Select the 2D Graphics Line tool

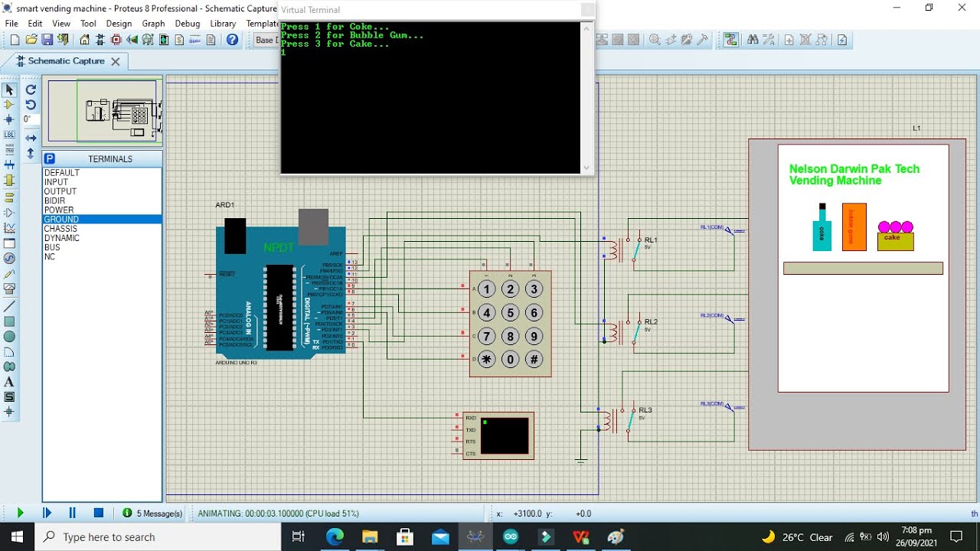tap(9, 306)
